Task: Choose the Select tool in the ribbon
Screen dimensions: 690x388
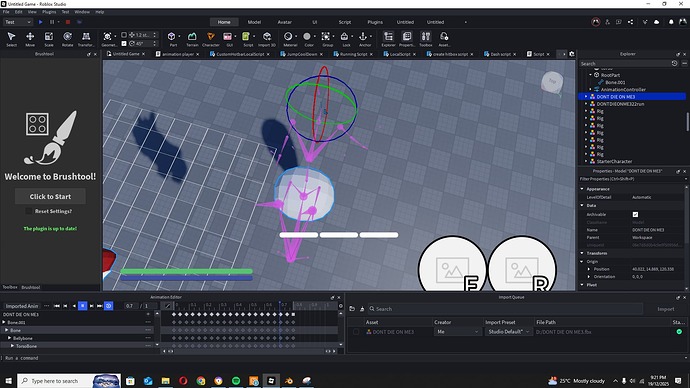Action: [x=11, y=39]
